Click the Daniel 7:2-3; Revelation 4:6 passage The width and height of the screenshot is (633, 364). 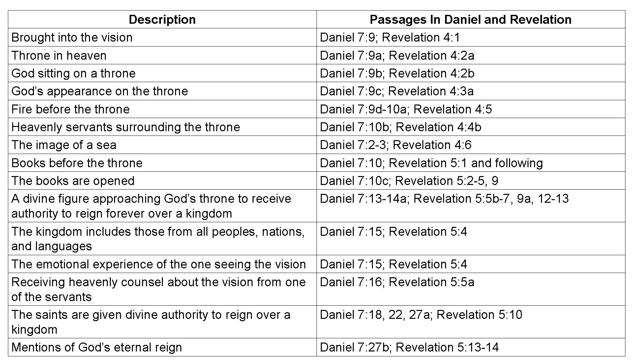(396, 145)
